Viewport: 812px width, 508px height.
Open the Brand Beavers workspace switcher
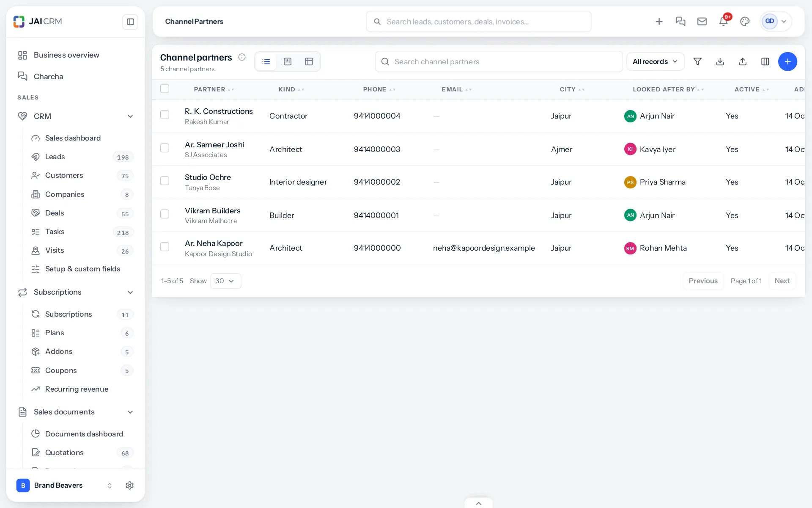pyautogui.click(x=64, y=486)
